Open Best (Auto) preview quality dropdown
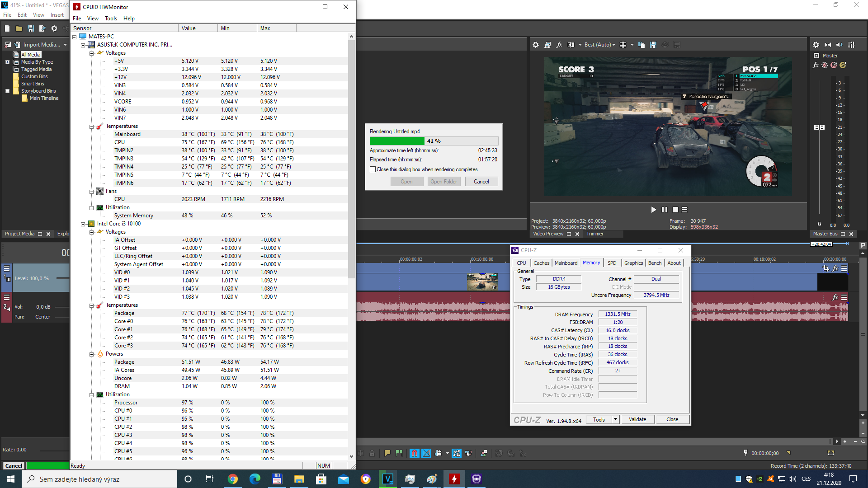 (600, 45)
